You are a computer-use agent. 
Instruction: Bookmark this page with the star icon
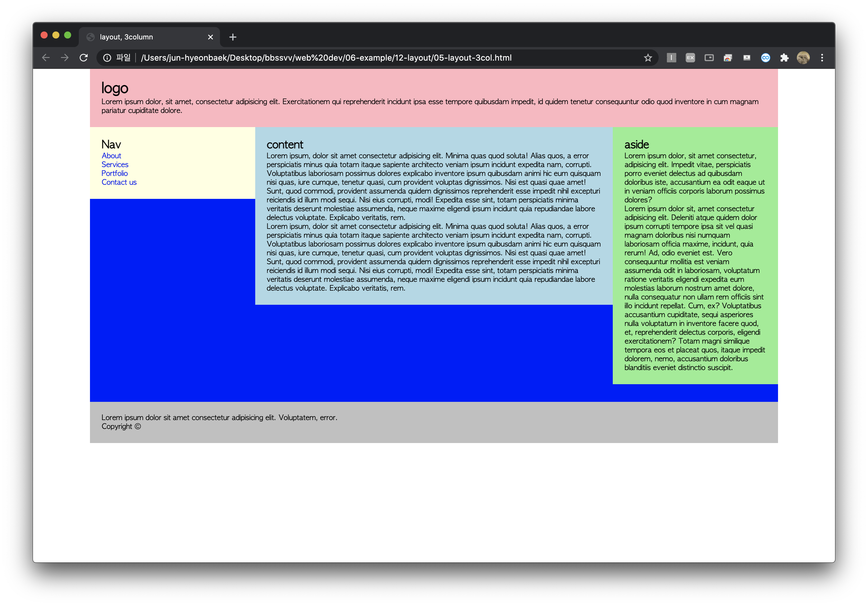647,58
